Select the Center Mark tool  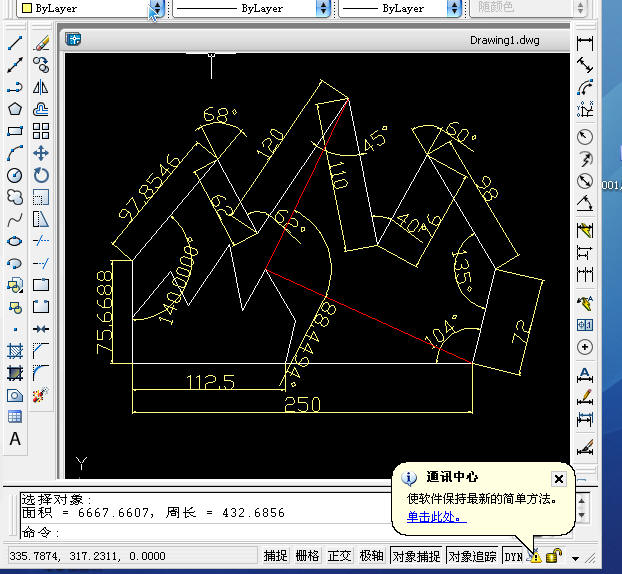click(585, 347)
